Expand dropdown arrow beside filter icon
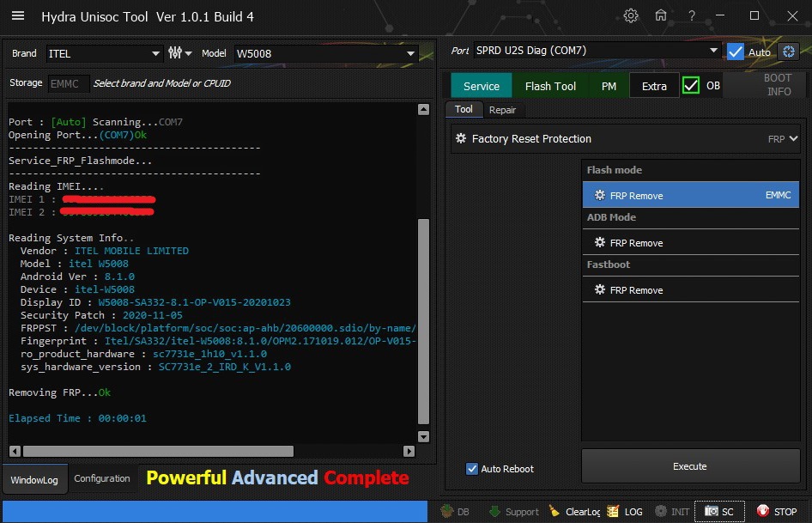 [x=189, y=53]
